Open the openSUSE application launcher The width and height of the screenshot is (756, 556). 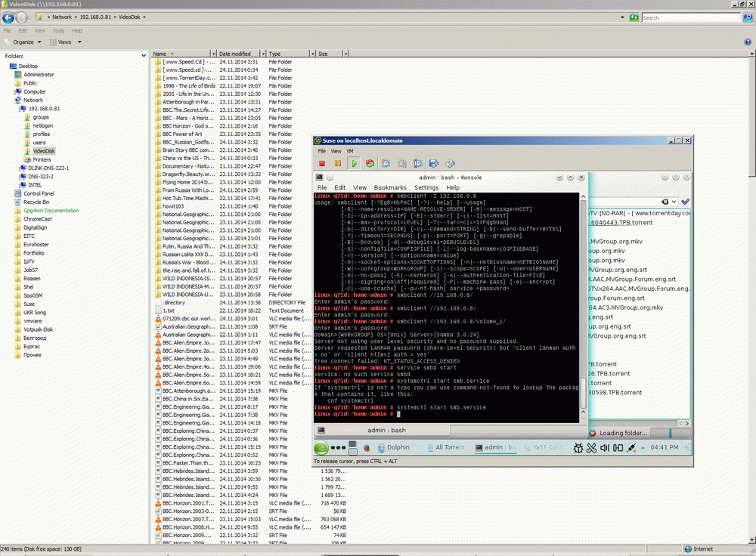tap(321, 448)
